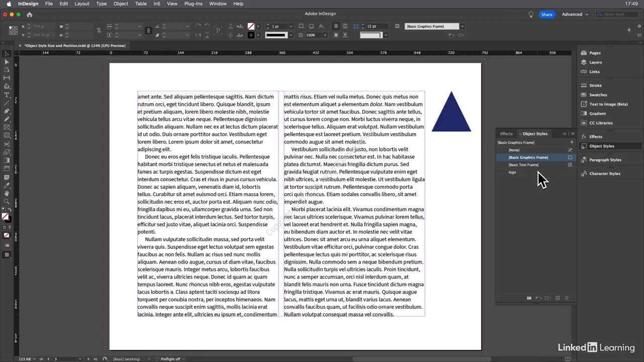Screen dimensions: 644x362
Task: Click the quick apply lightning icon
Action: (629, 30)
